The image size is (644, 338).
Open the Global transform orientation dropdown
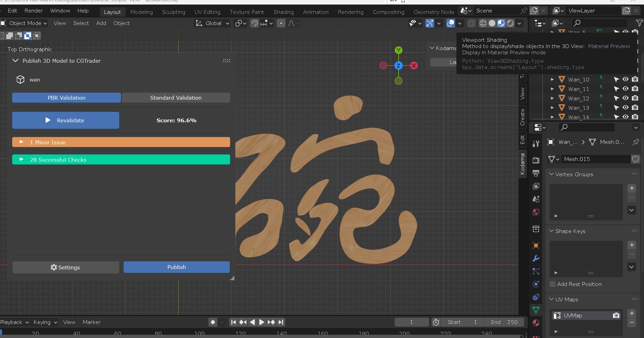pos(212,23)
